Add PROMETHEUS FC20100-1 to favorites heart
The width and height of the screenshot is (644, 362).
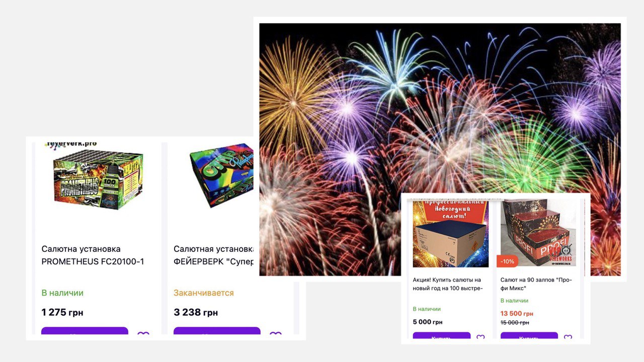[x=143, y=335]
